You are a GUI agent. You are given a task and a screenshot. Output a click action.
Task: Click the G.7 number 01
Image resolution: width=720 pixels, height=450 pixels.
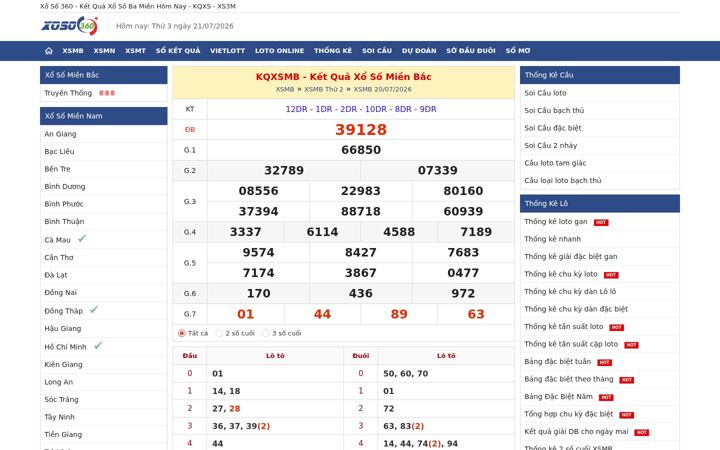(x=246, y=314)
